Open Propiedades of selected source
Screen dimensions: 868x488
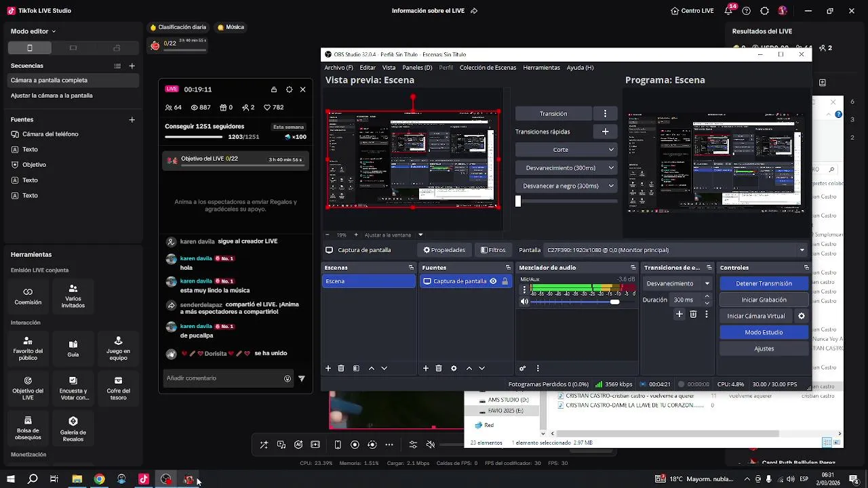coord(444,250)
